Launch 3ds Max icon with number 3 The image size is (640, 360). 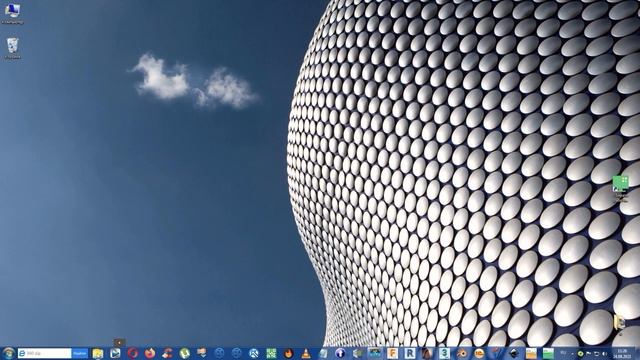(444, 353)
